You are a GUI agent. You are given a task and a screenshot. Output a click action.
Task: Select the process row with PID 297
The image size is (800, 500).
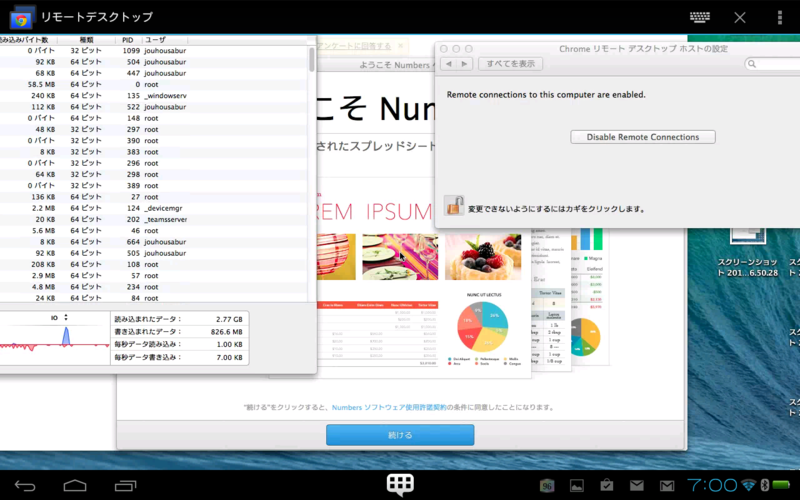(154, 129)
